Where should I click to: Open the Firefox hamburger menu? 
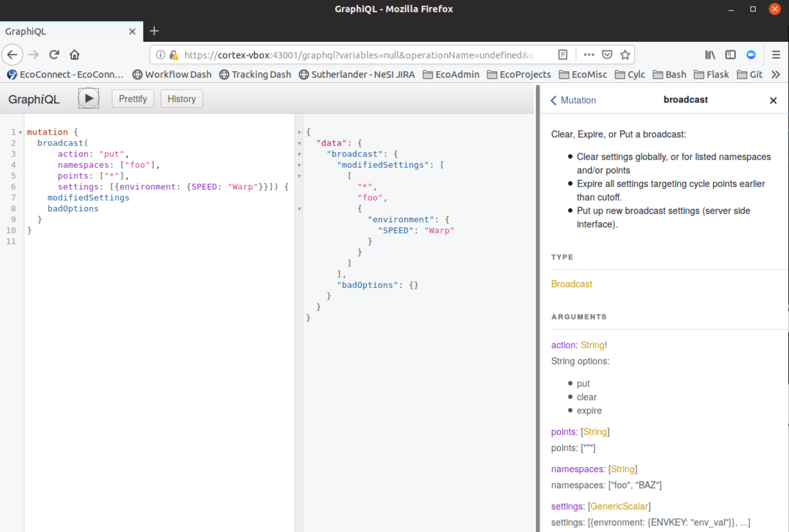[x=776, y=55]
